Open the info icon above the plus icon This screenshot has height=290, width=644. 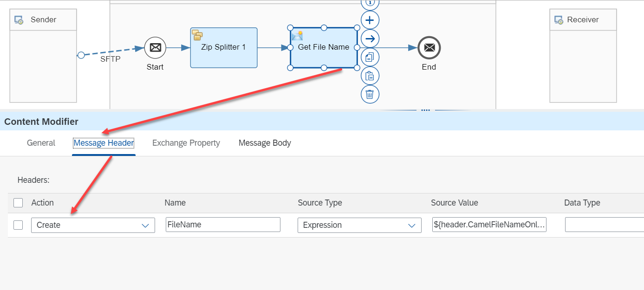(370, 3)
